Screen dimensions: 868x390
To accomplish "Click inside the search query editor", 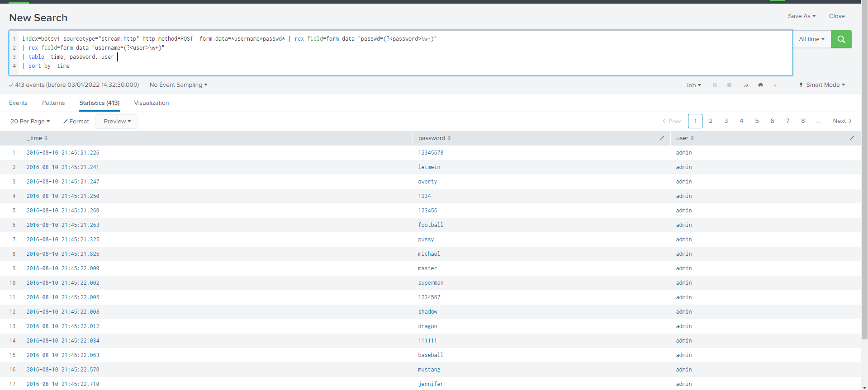I will [407, 57].
